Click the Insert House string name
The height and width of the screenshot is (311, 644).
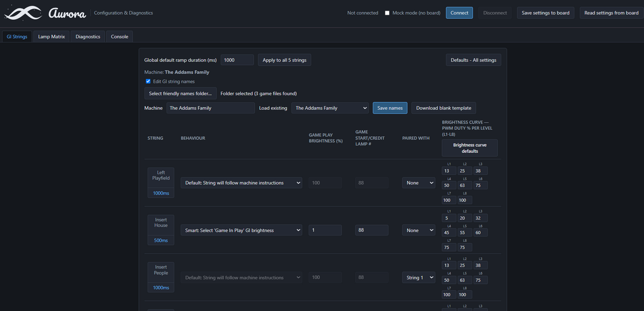click(x=161, y=223)
